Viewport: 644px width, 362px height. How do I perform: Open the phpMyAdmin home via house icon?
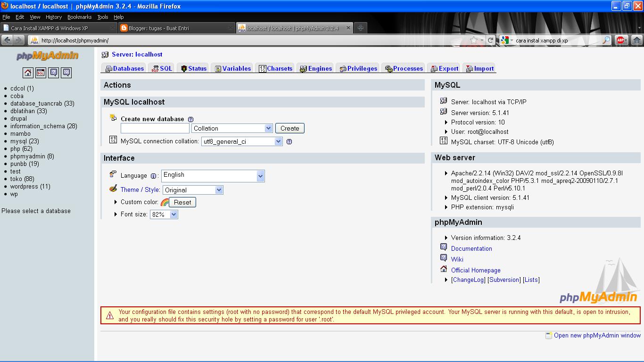point(28,73)
